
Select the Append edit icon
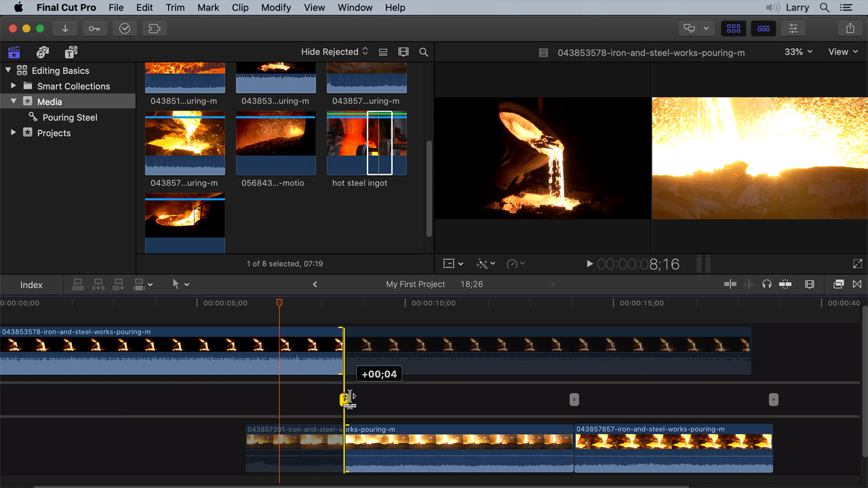click(119, 285)
